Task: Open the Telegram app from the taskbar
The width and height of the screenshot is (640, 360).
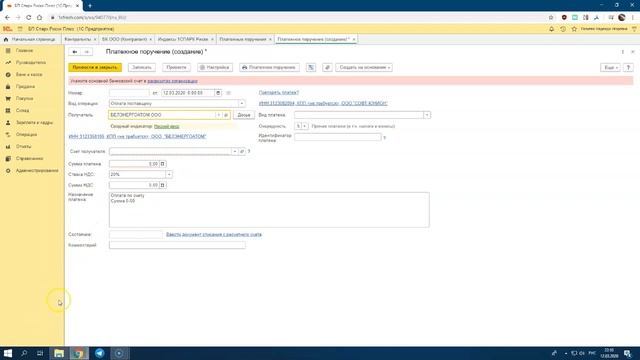Action: point(100,353)
